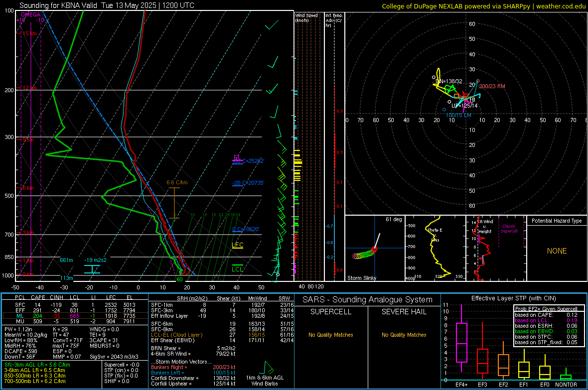Click the 'PW = 1.12in' value

coord(19,329)
